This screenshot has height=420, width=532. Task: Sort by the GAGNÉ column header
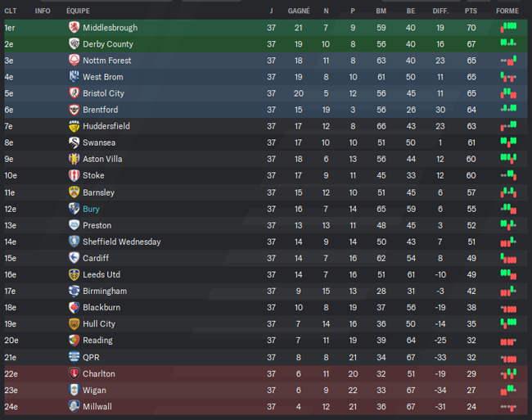click(x=299, y=11)
